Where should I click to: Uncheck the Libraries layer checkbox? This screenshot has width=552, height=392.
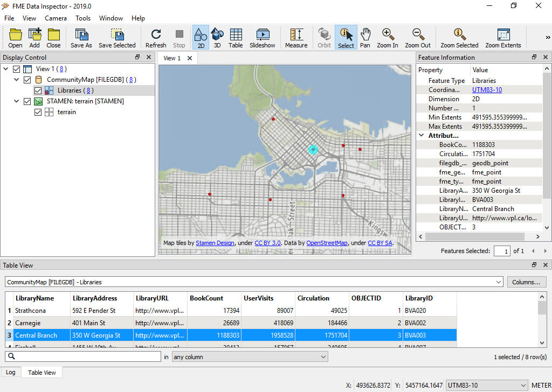click(x=38, y=90)
